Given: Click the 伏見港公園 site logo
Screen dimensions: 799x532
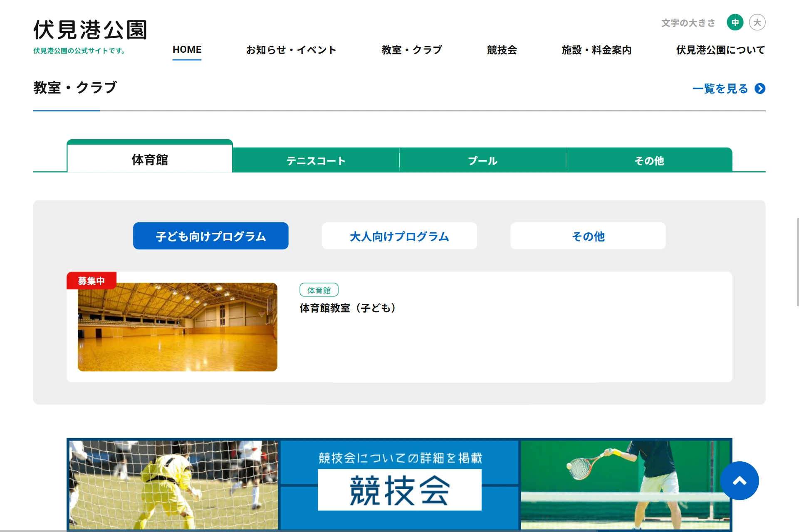Looking at the screenshot, I should tap(90, 30).
